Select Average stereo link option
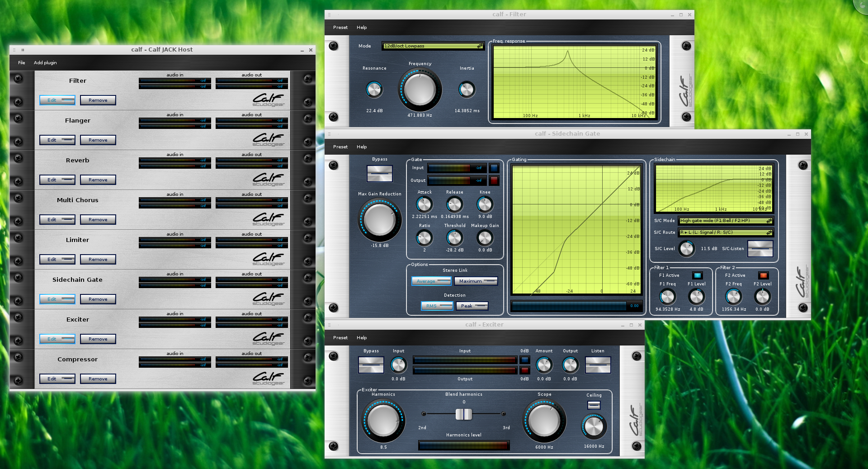Image resolution: width=868 pixels, height=469 pixels. point(431,281)
